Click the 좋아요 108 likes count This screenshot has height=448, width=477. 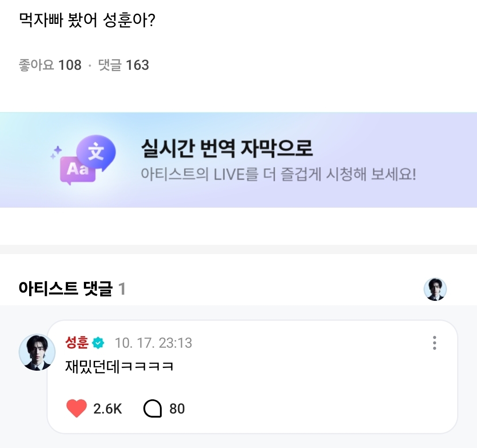pyautogui.click(x=50, y=65)
